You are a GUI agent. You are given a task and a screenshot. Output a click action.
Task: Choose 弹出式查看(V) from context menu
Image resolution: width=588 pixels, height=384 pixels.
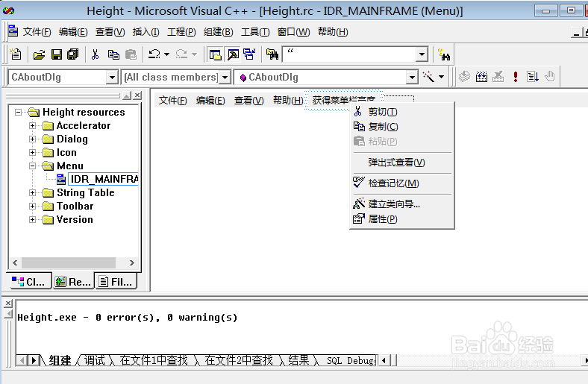click(x=402, y=163)
